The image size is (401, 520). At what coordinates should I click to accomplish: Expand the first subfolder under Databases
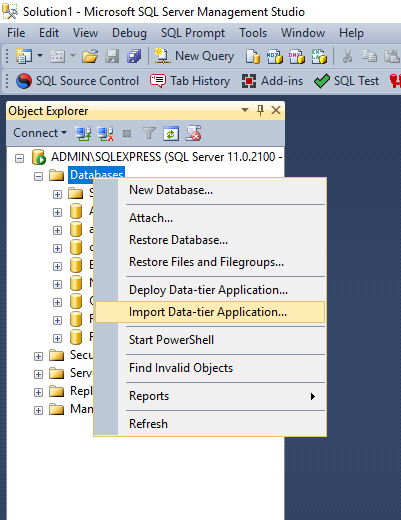coord(57,194)
